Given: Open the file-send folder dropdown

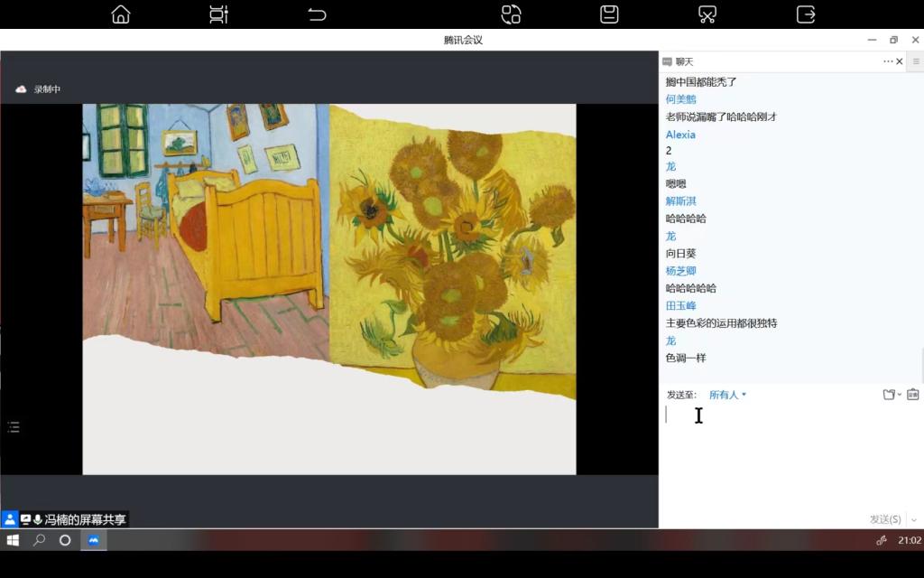Looking at the screenshot, I should pyautogui.click(x=892, y=395).
